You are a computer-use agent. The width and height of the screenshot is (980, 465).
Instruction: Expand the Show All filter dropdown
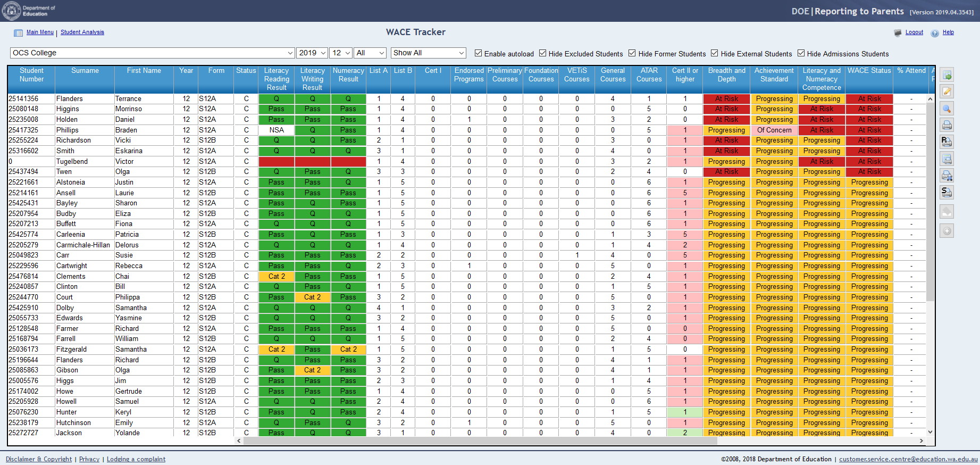point(429,53)
